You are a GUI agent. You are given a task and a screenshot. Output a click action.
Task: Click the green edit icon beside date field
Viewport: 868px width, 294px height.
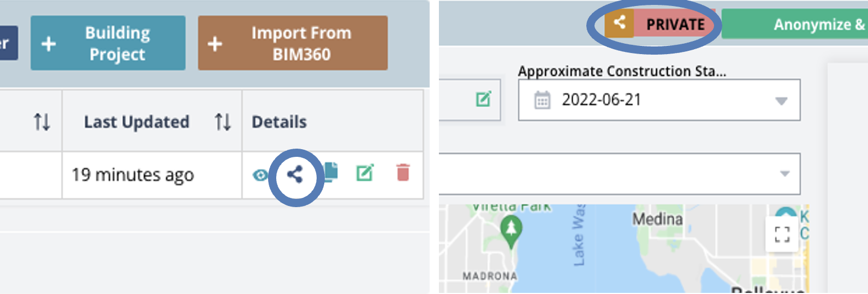484,99
